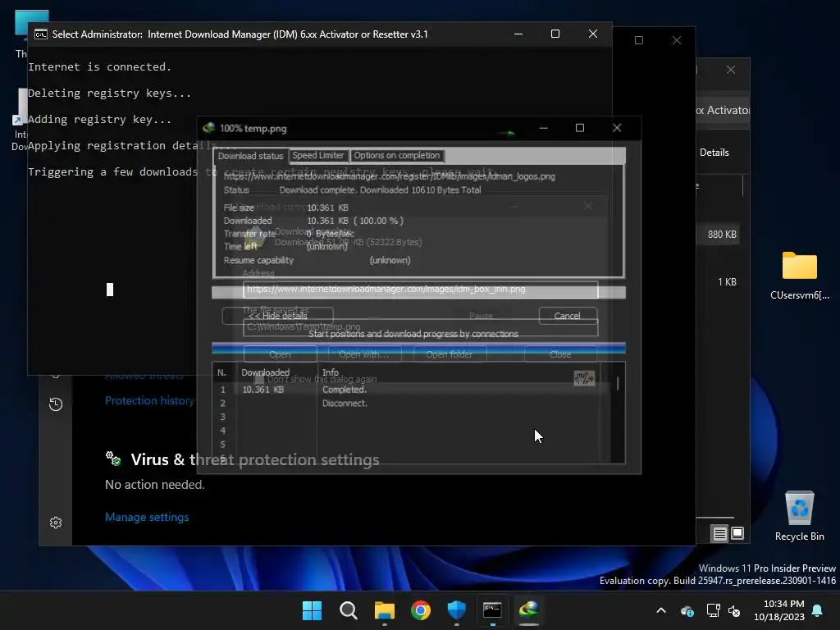The height and width of the screenshot is (630, 840).
Task: Open the Windows Start menu
Action: (312, 610)
